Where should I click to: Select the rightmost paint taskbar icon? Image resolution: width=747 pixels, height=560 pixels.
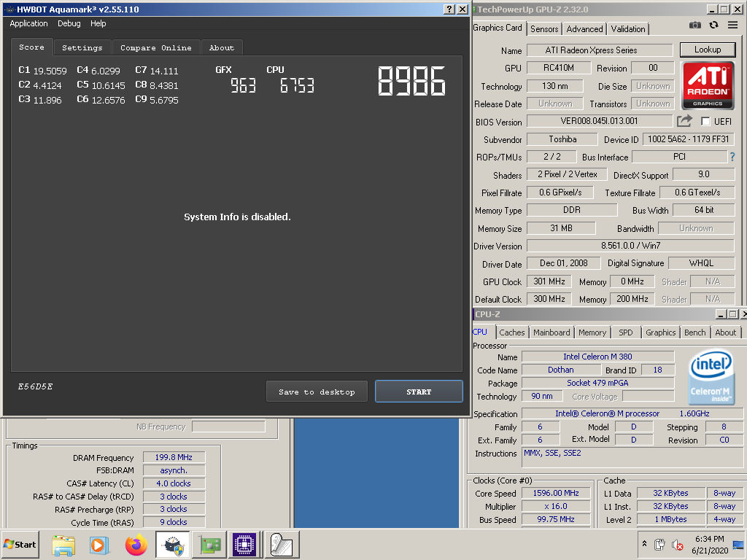(x=282, y=545)
